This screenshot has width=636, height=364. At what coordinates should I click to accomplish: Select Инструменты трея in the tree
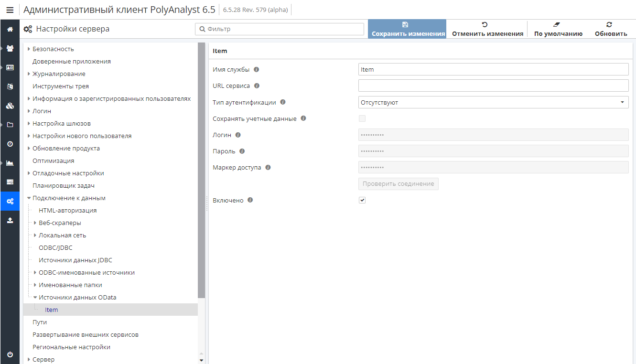61,86
